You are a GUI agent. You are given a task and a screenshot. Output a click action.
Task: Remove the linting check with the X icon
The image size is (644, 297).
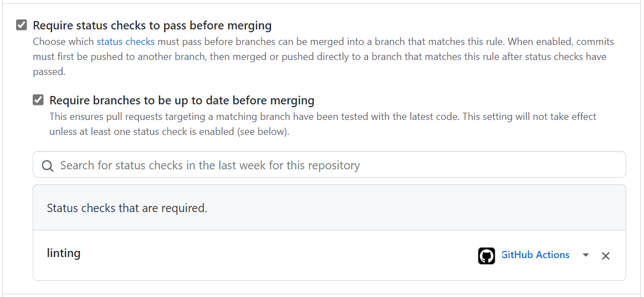[605, 255]
